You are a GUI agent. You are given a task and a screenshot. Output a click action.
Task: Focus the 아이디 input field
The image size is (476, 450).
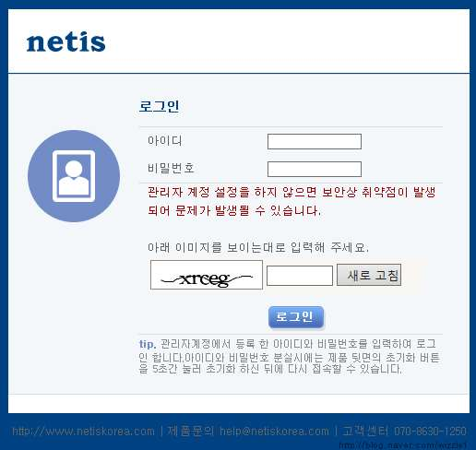coord(315,141)
